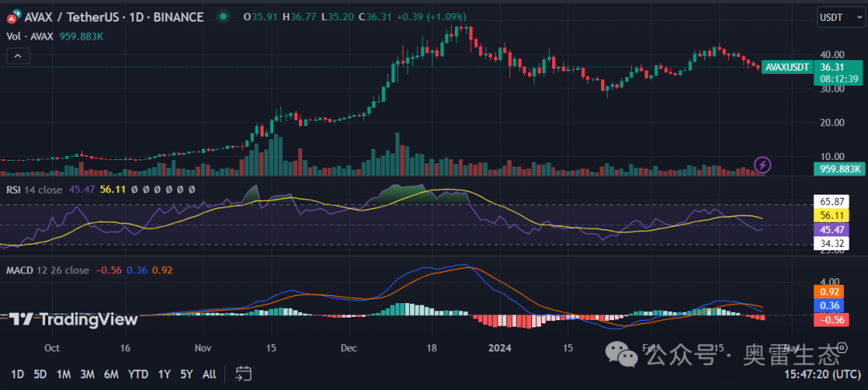
Task: Open the Go to date calendar icon
Action: [244, 374]
